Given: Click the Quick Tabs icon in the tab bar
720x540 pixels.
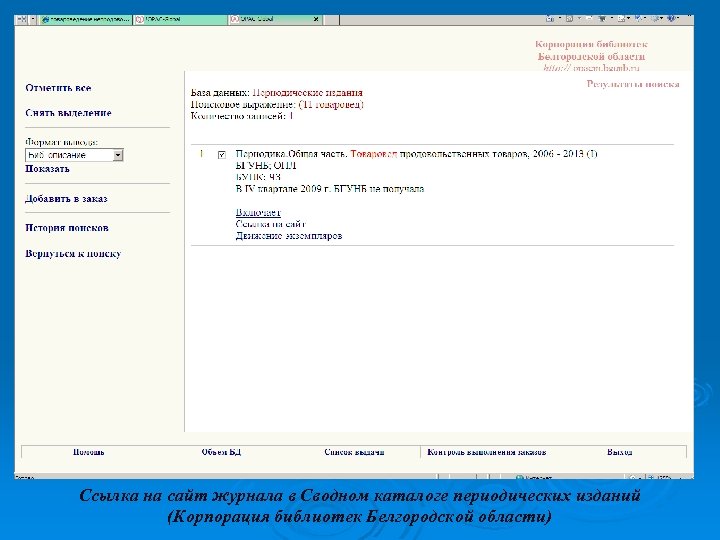Looking at the screenshot, I should click(22, 19).
